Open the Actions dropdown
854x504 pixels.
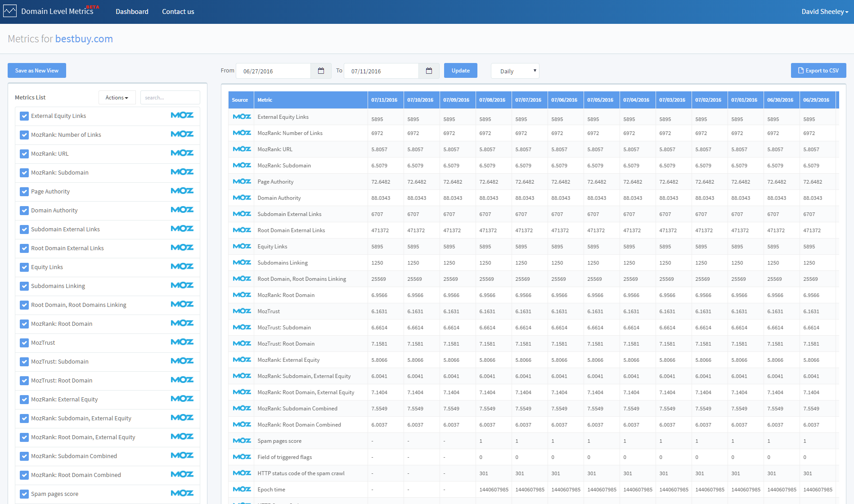(x=117, y=97)
